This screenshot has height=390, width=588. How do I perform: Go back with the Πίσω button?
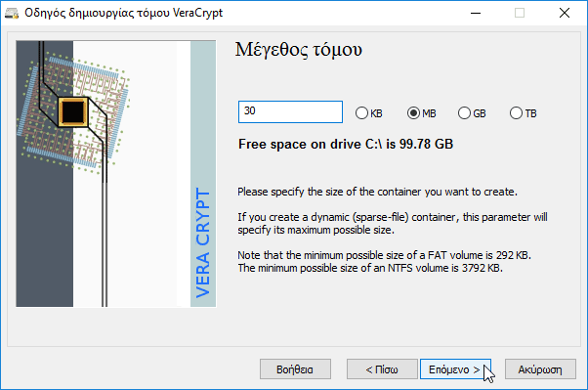tap(382, 369)
